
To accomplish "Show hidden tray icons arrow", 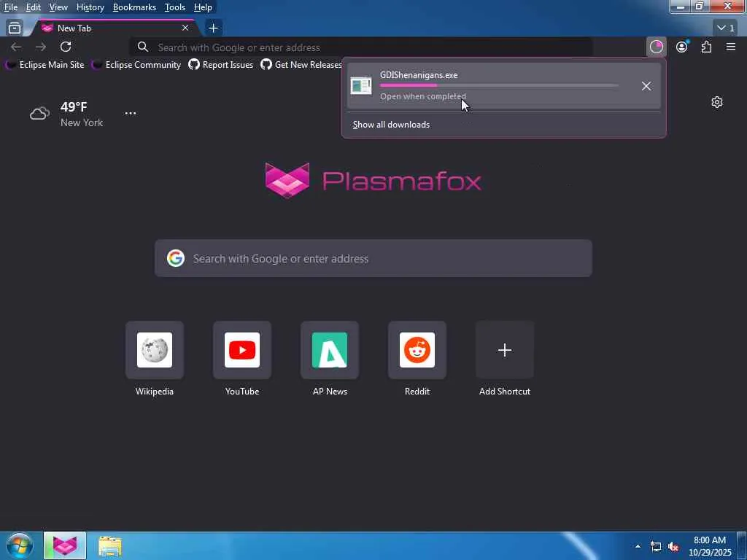I will 638,546.
